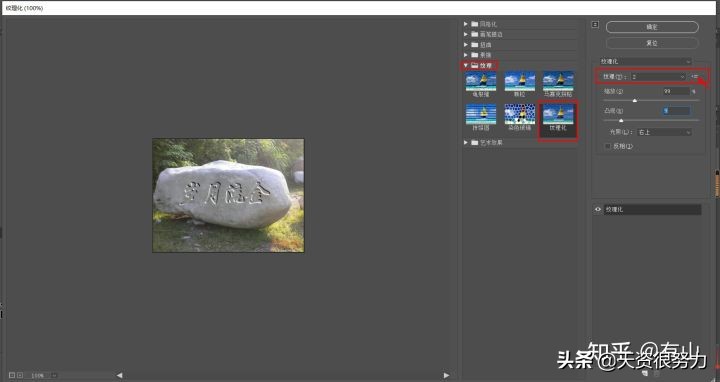Collapse the filter thumbnails panel with the toggle icon
720x382 pixels.
[x=595, y=24]
